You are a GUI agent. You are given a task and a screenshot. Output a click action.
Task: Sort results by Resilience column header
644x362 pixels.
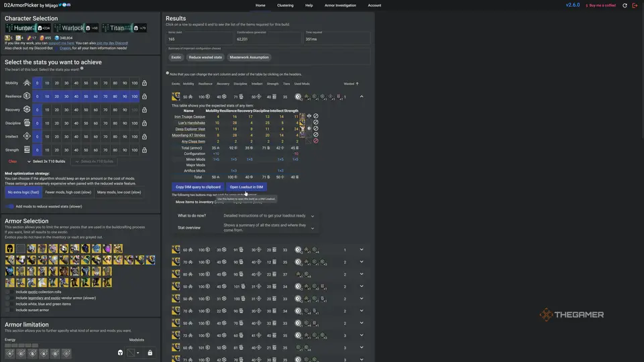(205, 84)
